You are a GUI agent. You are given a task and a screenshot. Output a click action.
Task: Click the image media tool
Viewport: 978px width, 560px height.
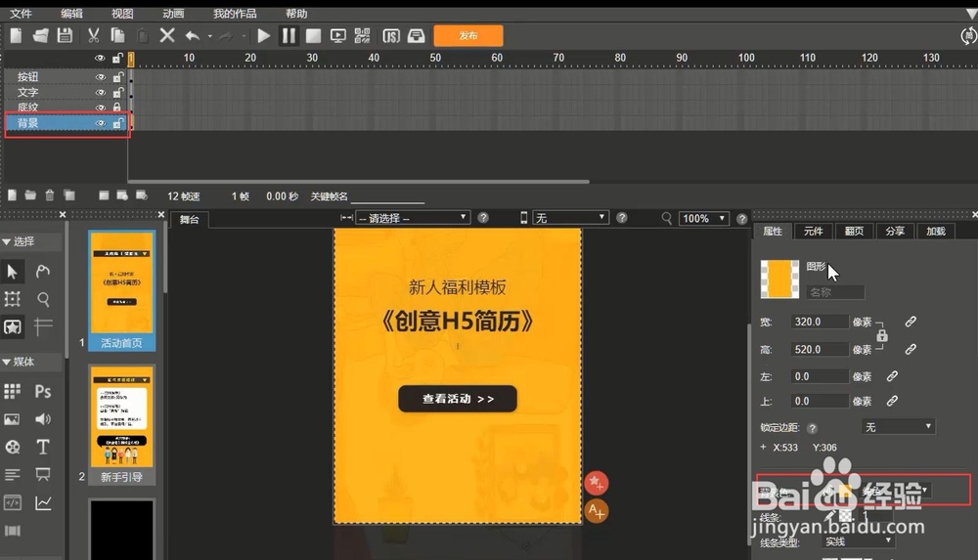[12, 419]
